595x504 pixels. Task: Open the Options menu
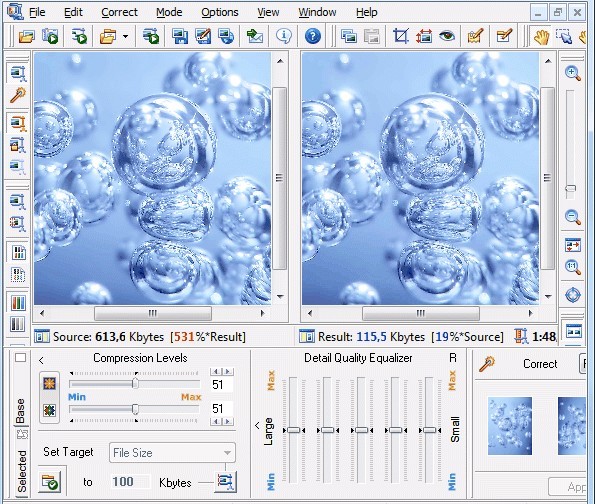coord(220,12)
